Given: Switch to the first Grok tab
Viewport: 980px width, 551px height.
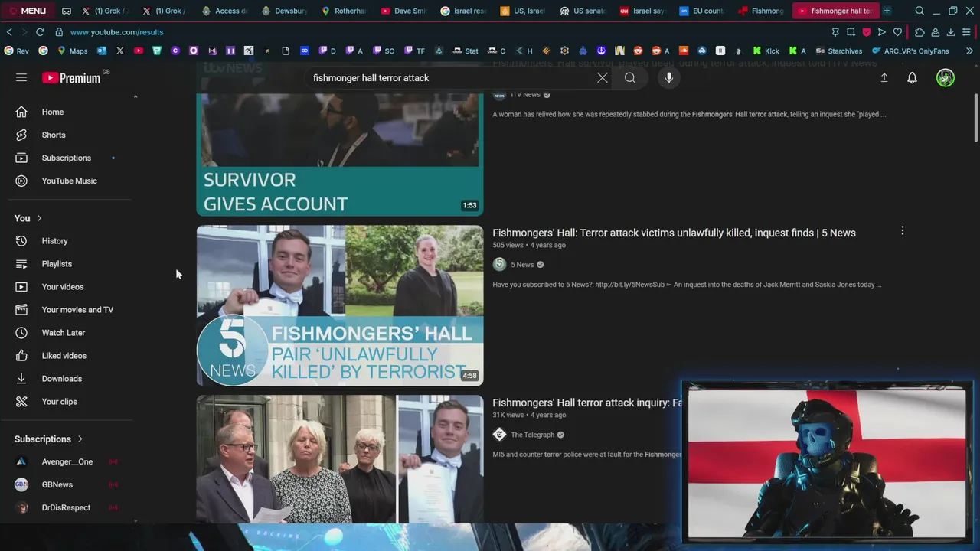Looking at the screenshot, I should 103,11.
